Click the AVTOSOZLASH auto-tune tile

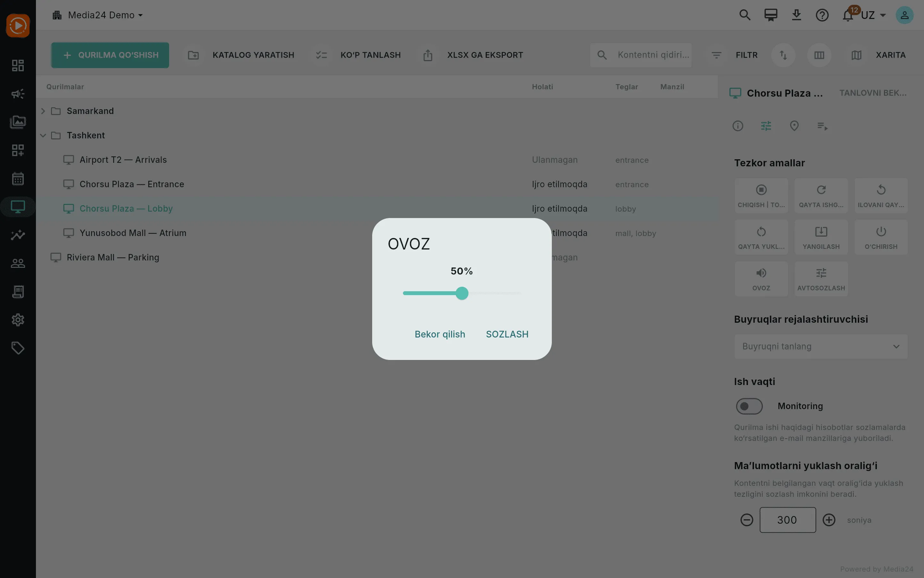coord(821,279)
